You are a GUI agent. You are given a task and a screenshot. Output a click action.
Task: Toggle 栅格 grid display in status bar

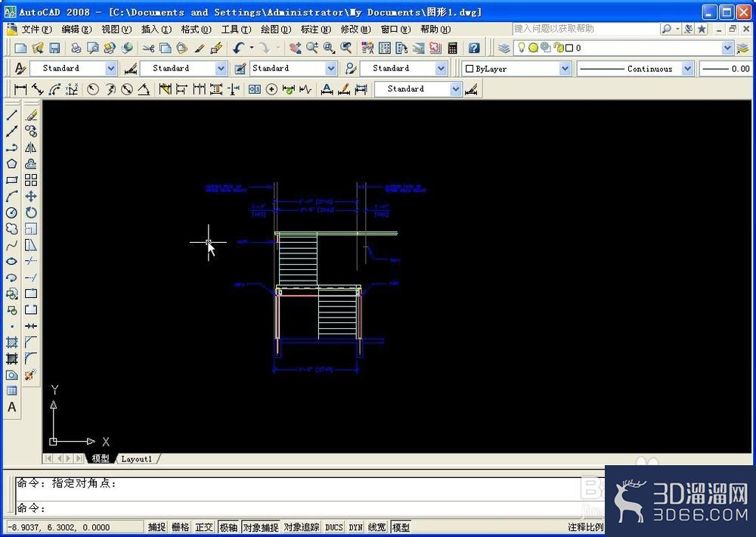coord(181,527)
